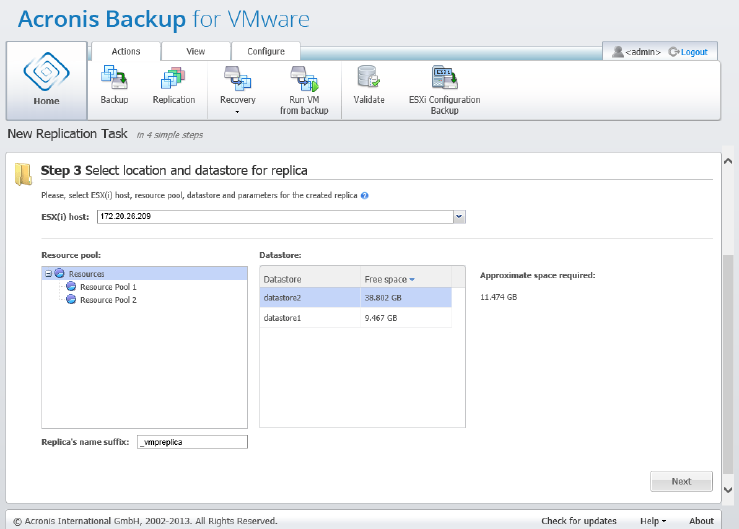Open the ESX(i) host dropdown
This screenshot has height=529, width=739.
(x=459, y=216)
